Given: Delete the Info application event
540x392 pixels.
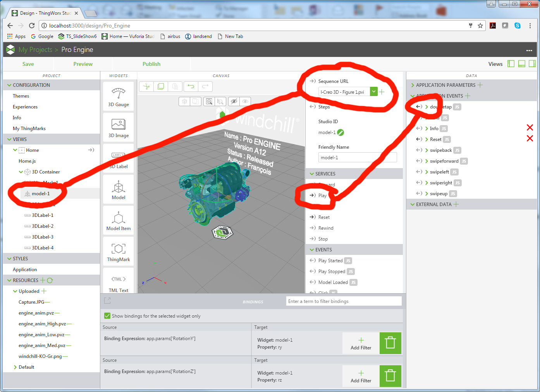Looking at the screenshot, I should (530, 127).
